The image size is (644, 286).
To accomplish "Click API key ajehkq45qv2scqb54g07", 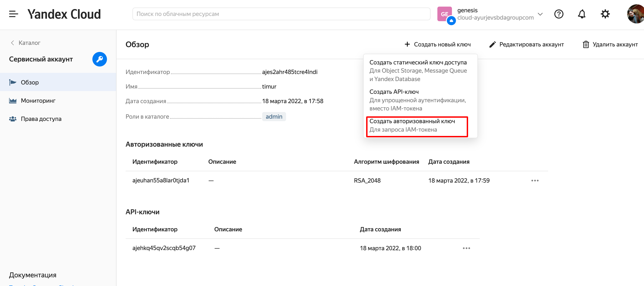I will 164,248.
